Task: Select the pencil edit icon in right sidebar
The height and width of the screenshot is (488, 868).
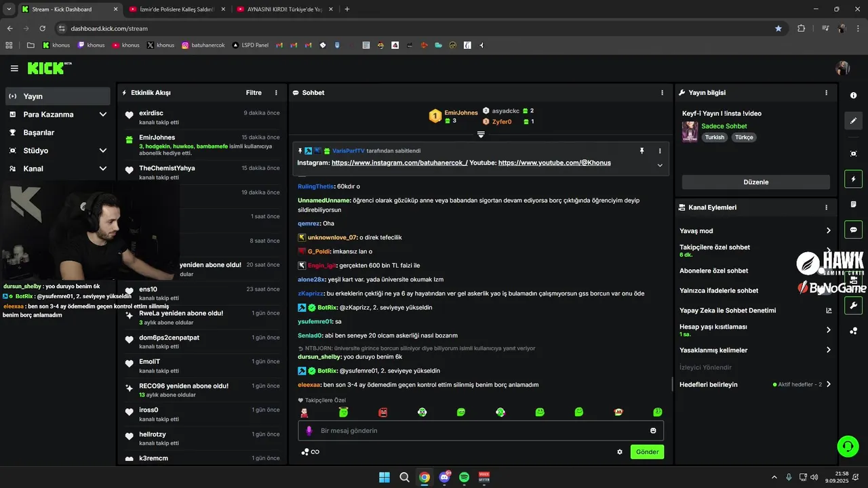Action: pyautogui.click(x=854, y=121)
